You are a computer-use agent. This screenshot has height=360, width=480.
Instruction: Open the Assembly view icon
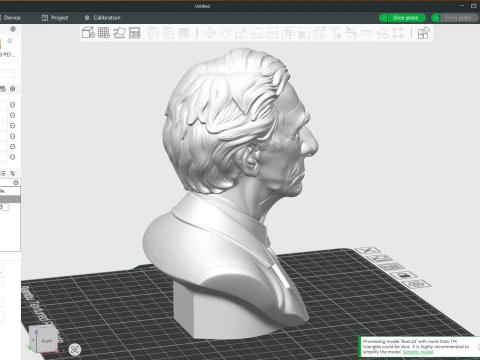point(423,33)
